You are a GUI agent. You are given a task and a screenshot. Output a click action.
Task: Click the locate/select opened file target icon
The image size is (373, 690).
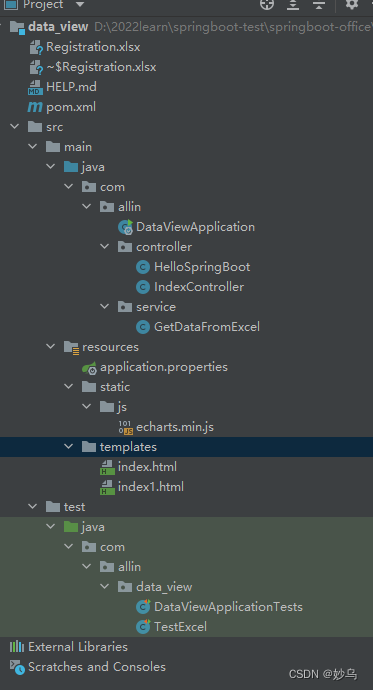(x=267, y=4)
